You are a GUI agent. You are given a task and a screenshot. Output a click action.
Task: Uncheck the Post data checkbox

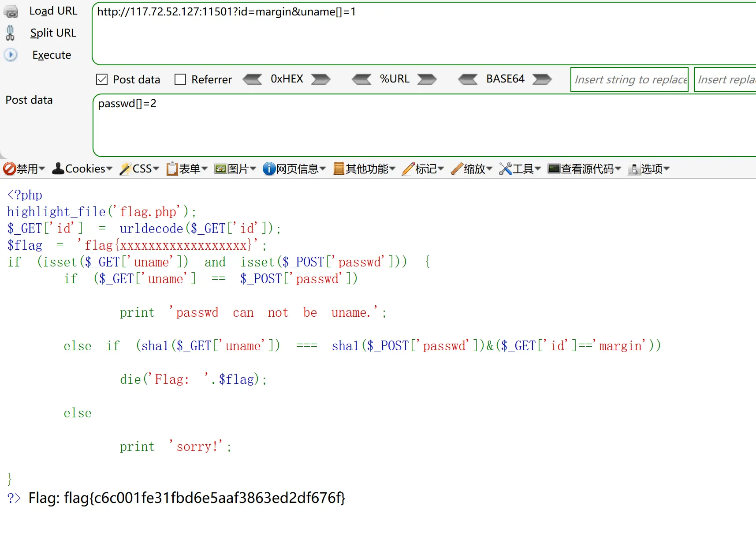102,80
